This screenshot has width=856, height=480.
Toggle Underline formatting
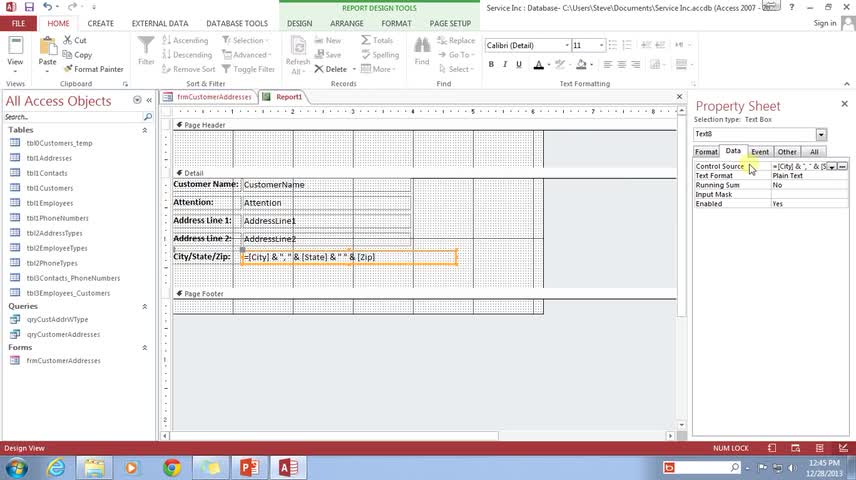519,64
